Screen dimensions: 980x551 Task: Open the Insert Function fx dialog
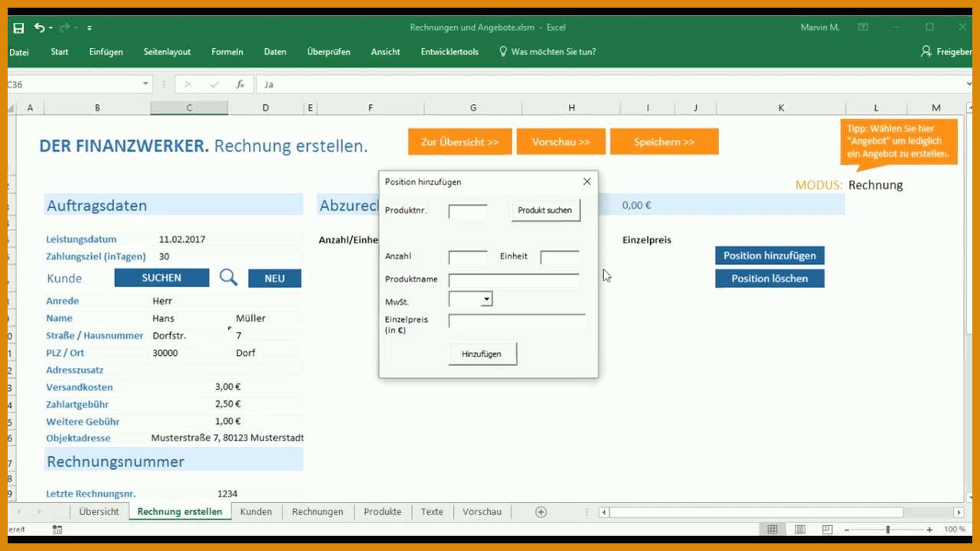(x=240, y=85)
